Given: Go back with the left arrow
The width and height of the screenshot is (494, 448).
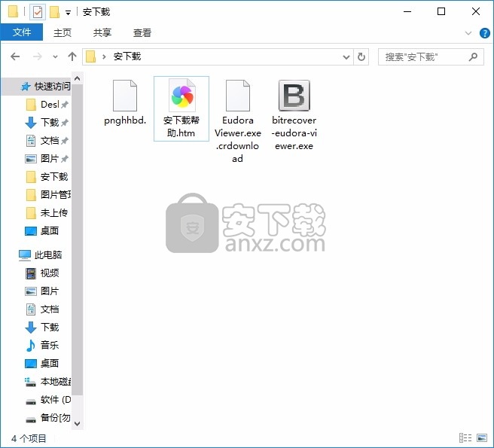Looking at the screenshot, I should pyautogui.click(x=15, y=56).
